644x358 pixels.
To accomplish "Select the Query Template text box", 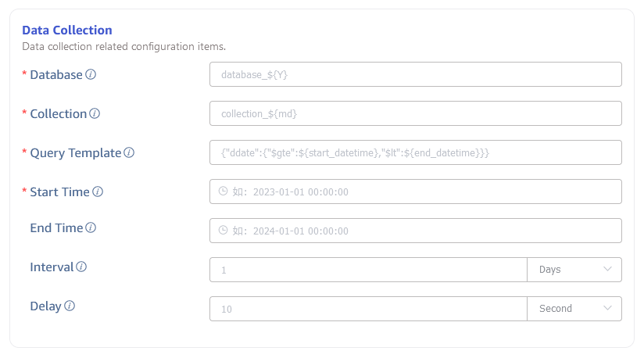I will [x=415, y=152].
